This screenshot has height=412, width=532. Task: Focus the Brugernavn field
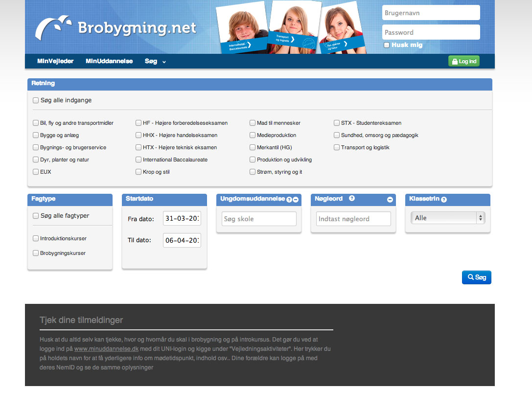pos(431,13)
